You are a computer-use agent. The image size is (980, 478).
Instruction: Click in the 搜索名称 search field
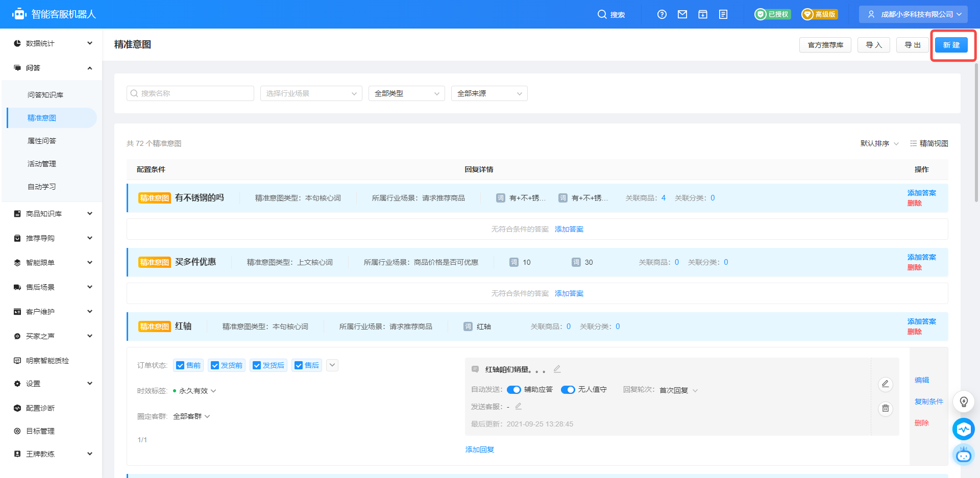190,93
